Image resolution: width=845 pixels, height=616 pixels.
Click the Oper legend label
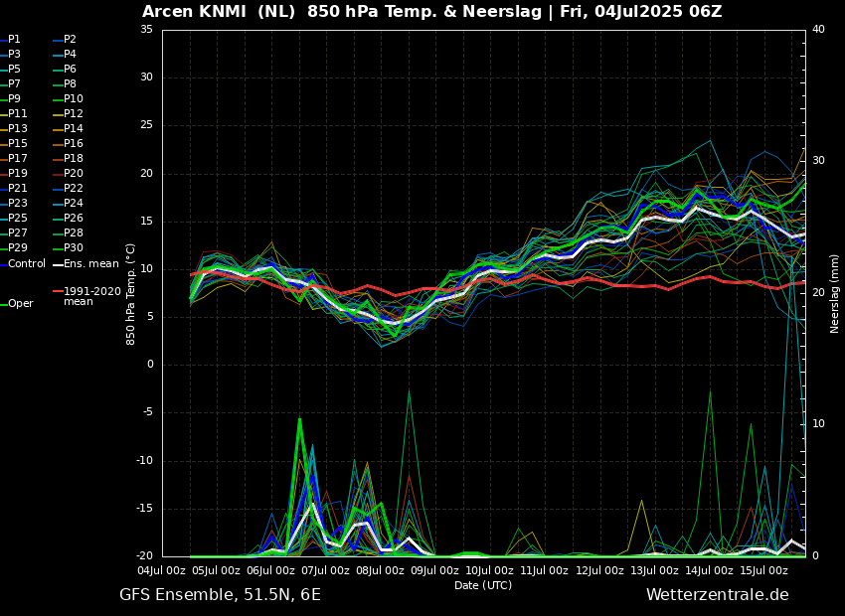(21, 304)
